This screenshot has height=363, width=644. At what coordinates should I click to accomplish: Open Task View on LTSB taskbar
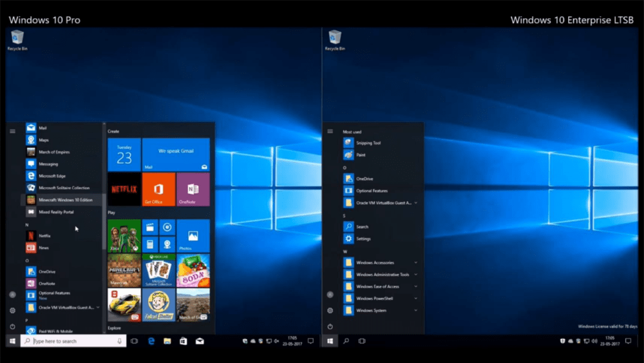coord(362,341)
